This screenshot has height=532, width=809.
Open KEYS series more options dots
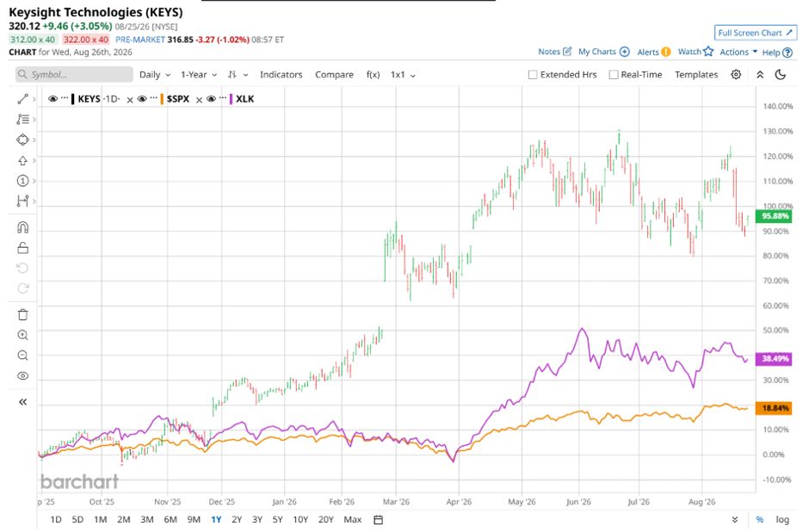coord(65,97)
